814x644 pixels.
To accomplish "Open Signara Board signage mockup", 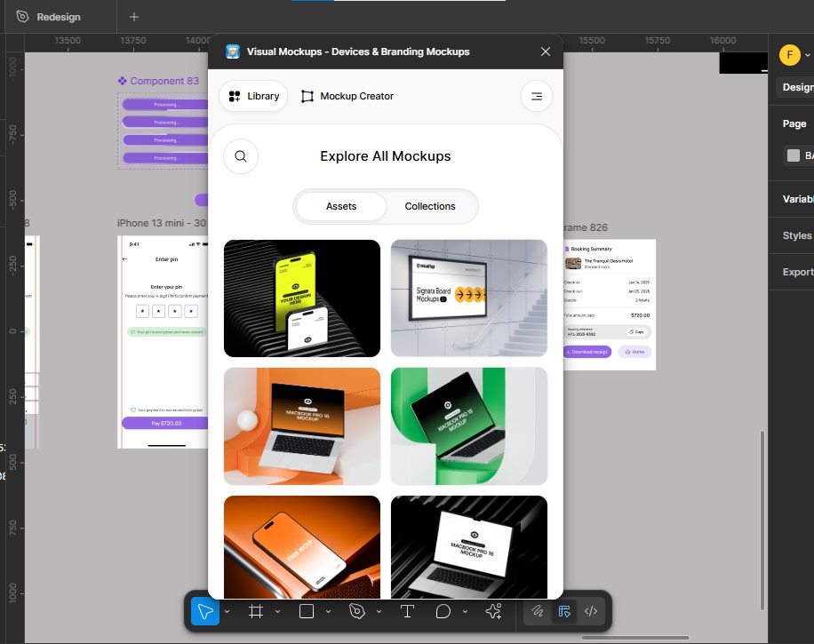I will tap(469, 298).
